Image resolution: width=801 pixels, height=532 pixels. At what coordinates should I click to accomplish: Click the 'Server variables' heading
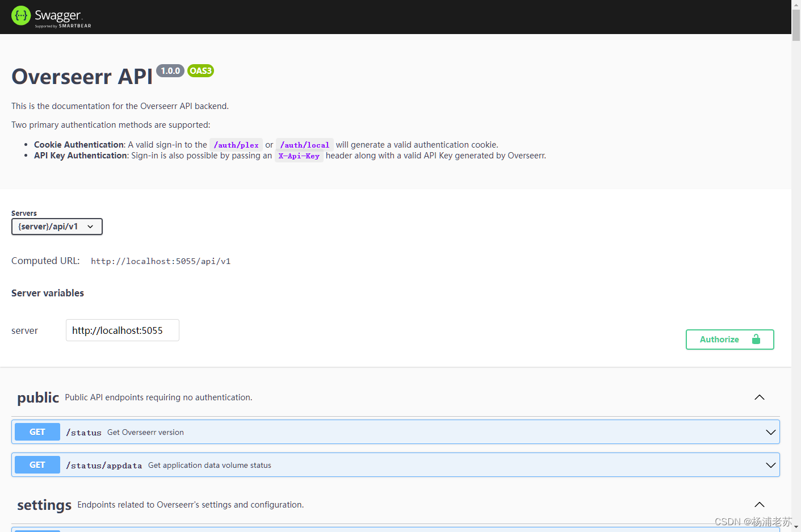(48, 293)
